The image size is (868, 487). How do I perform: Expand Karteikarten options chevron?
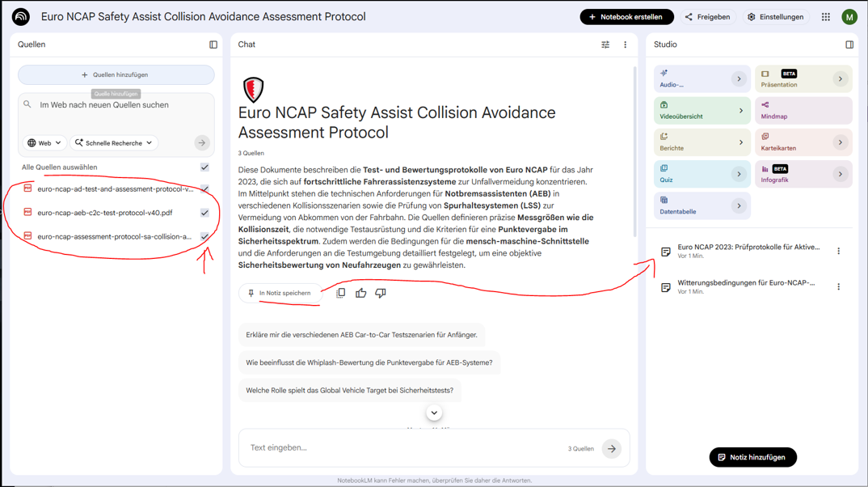coord(840,142)
